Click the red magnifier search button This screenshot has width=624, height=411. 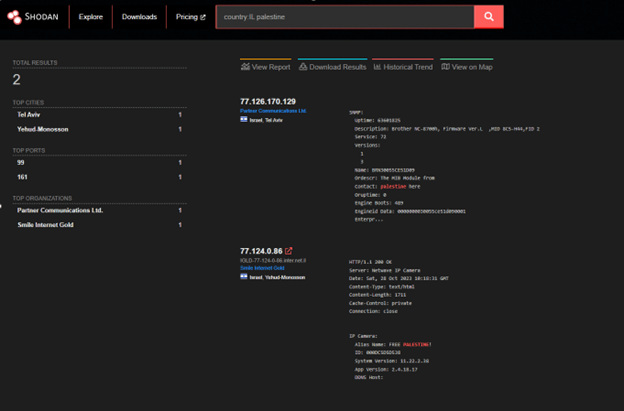click(488, 16)
